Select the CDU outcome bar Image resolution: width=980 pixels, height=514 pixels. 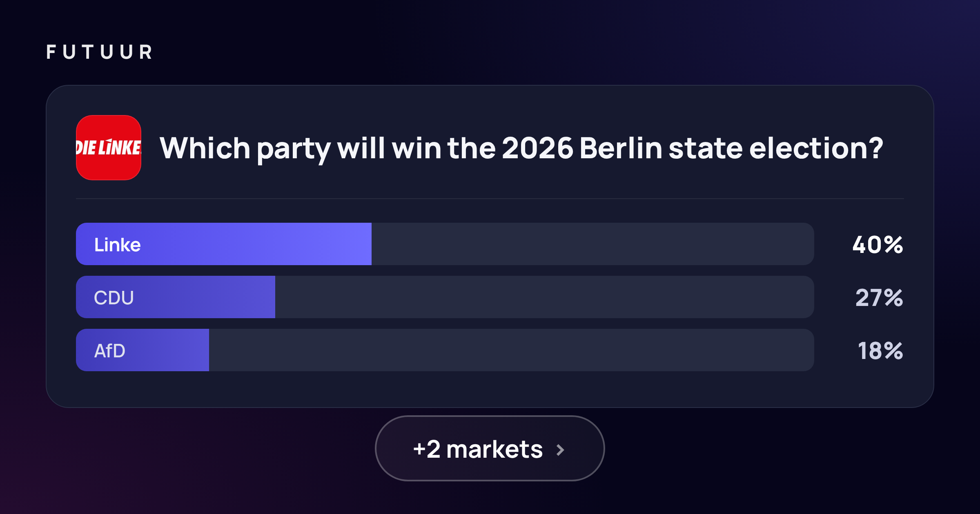[445, 297]
